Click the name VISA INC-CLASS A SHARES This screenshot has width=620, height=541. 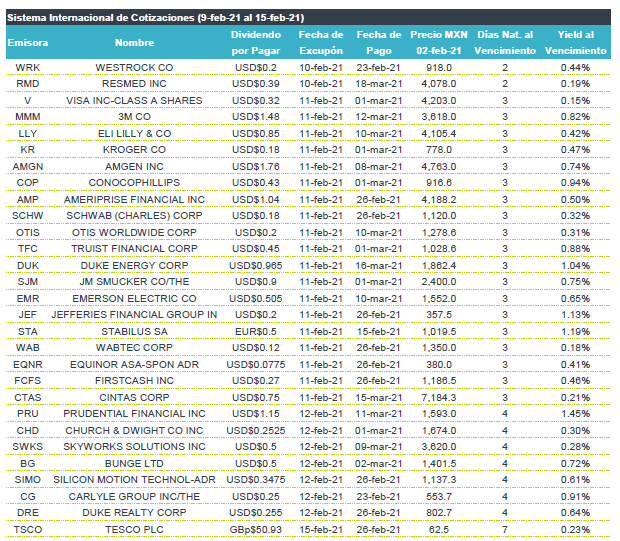coord(134,101)
